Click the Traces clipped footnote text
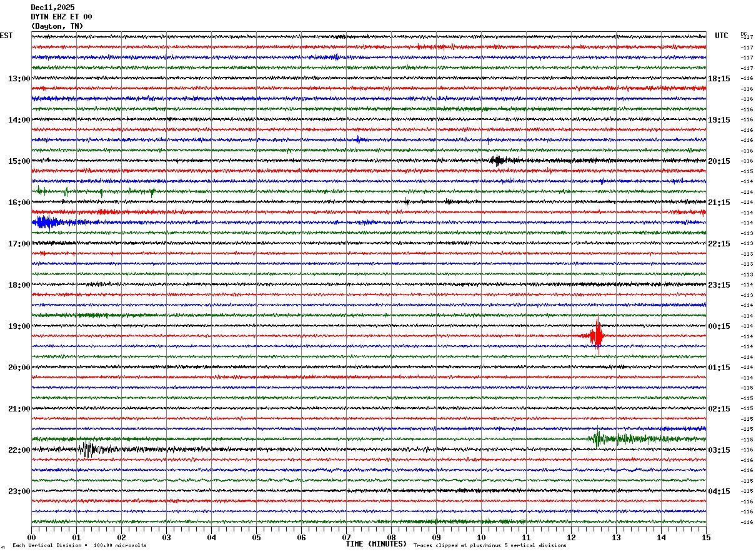The width and height of the screenshot is (756, 554). point(490,546)
